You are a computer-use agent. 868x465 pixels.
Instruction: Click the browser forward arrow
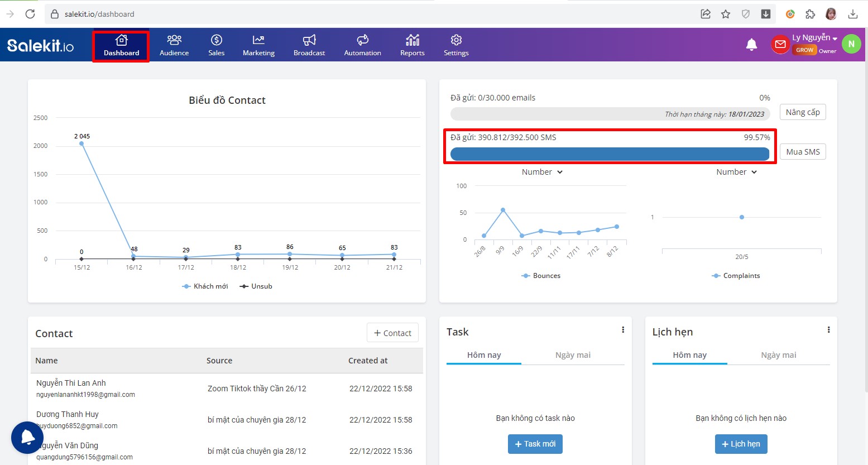click(9, 14)
